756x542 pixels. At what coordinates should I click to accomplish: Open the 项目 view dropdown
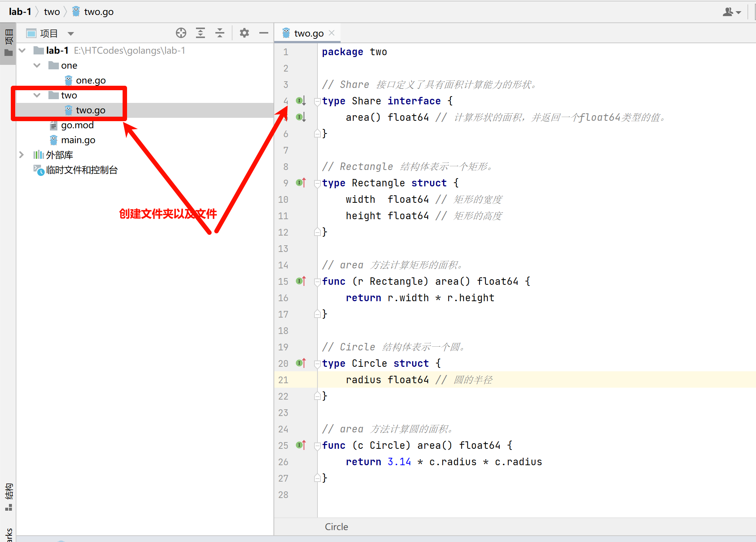[x=70, y=34]
